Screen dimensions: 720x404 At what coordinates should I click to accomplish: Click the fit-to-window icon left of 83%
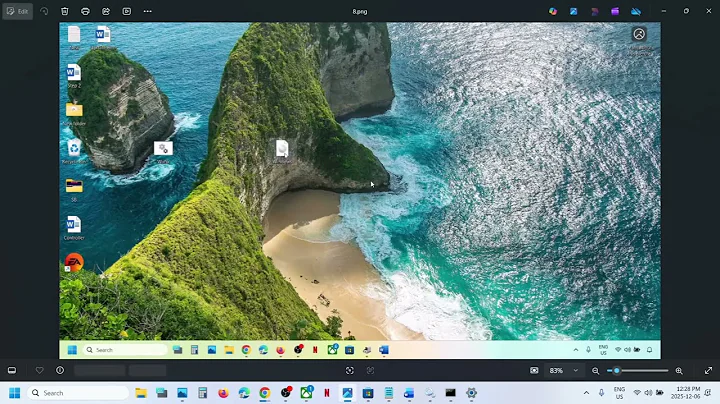click(534, 370)
